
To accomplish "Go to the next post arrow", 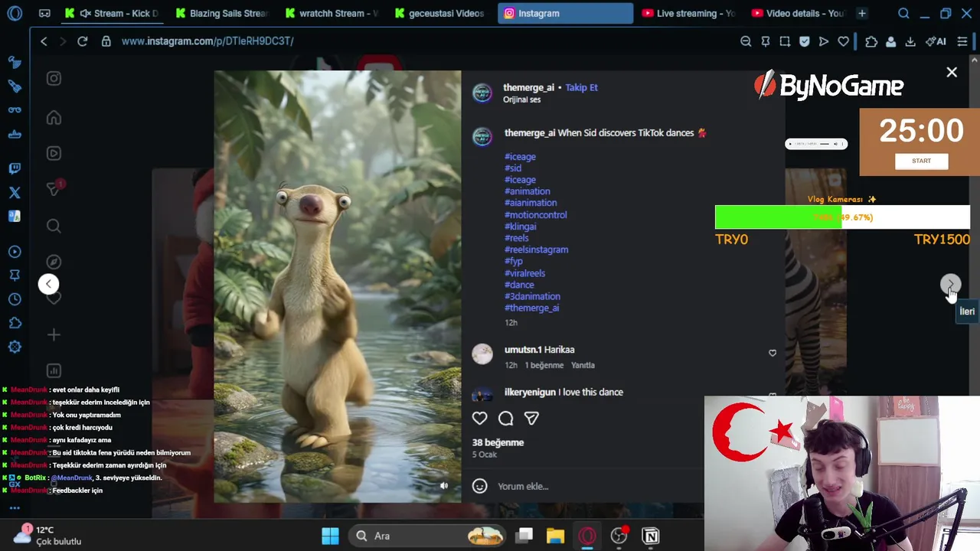I will (x=950, y=284).
